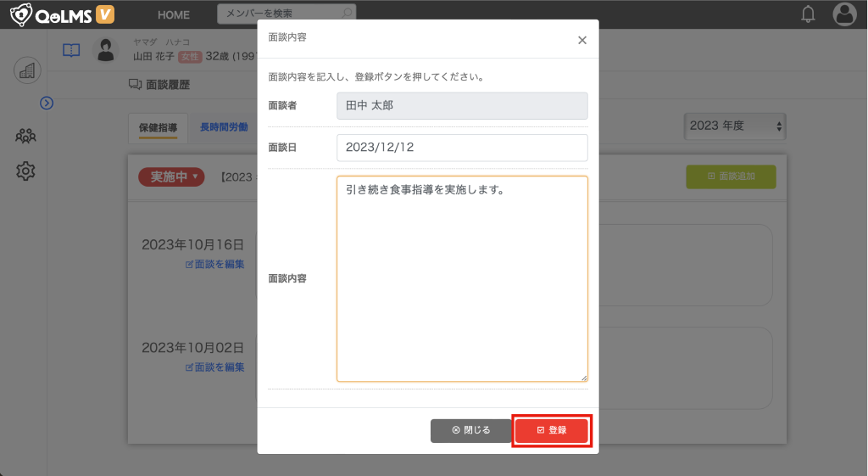The image size is (868, 476).
Task: Expand the sidebar with arrow toggle
Action: 47,103
